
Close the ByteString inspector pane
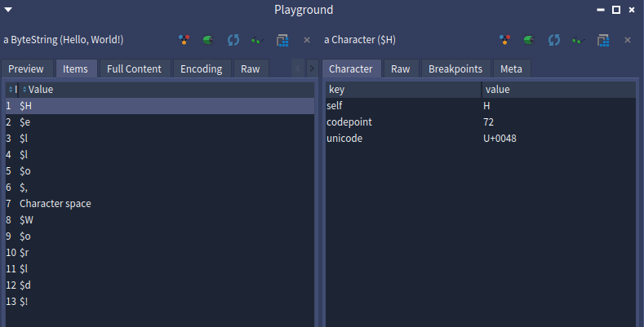(x=307, y=40)
